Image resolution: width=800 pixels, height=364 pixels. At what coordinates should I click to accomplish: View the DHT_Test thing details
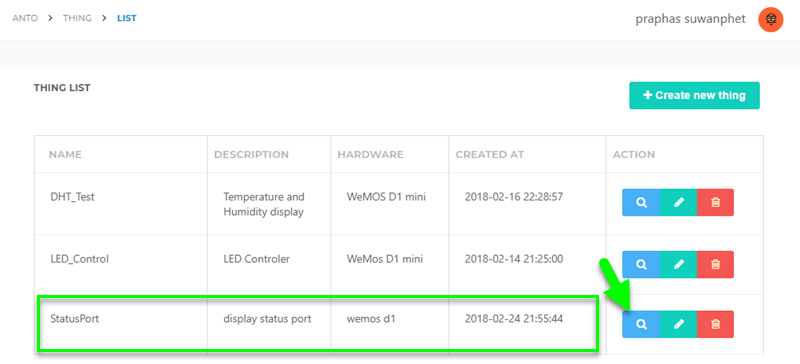641,203
